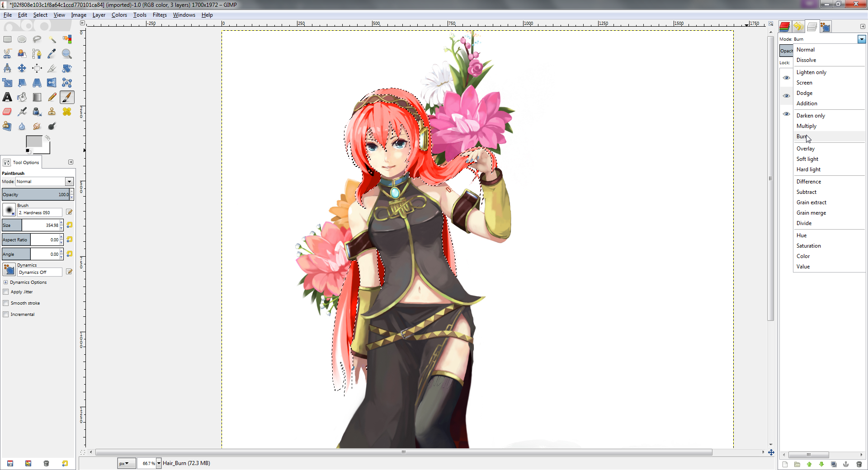Click the delete layer trash icon
Screen dimensions: 868x470
[x=859, y=464]
